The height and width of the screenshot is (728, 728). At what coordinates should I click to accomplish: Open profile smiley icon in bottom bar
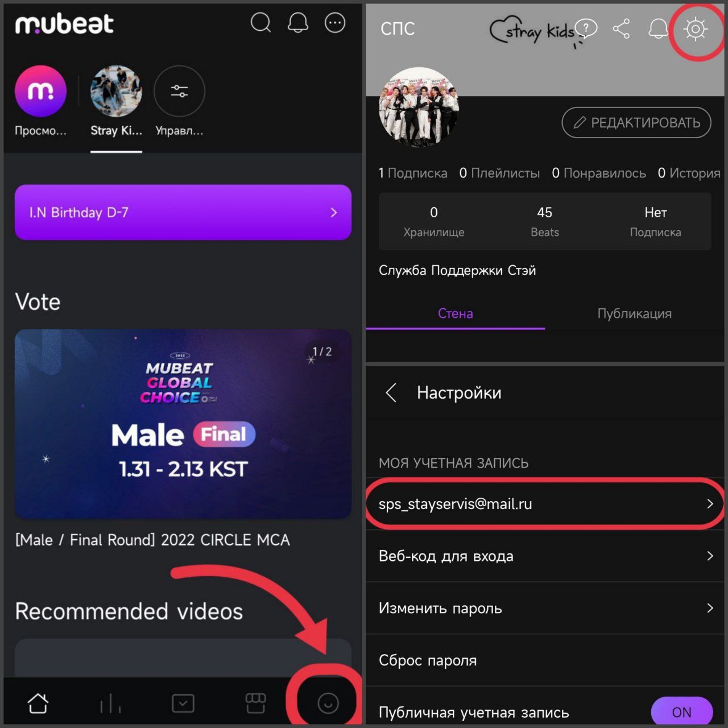point(328,704)
